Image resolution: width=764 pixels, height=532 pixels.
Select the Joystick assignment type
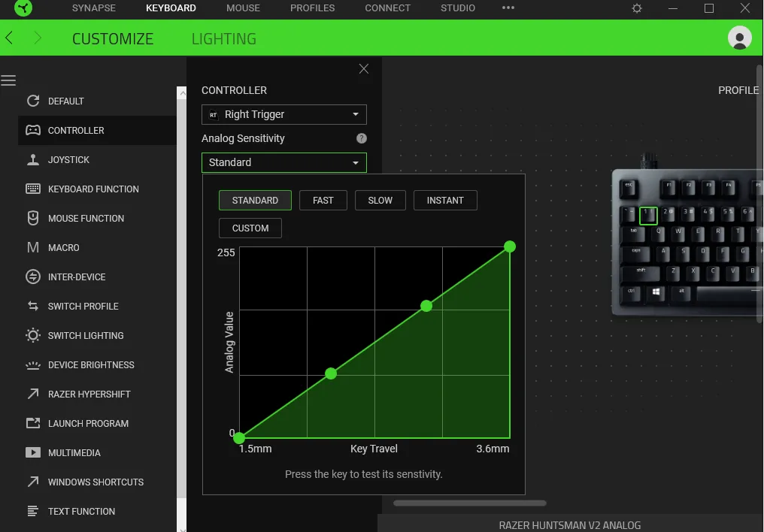coord(67,159)
